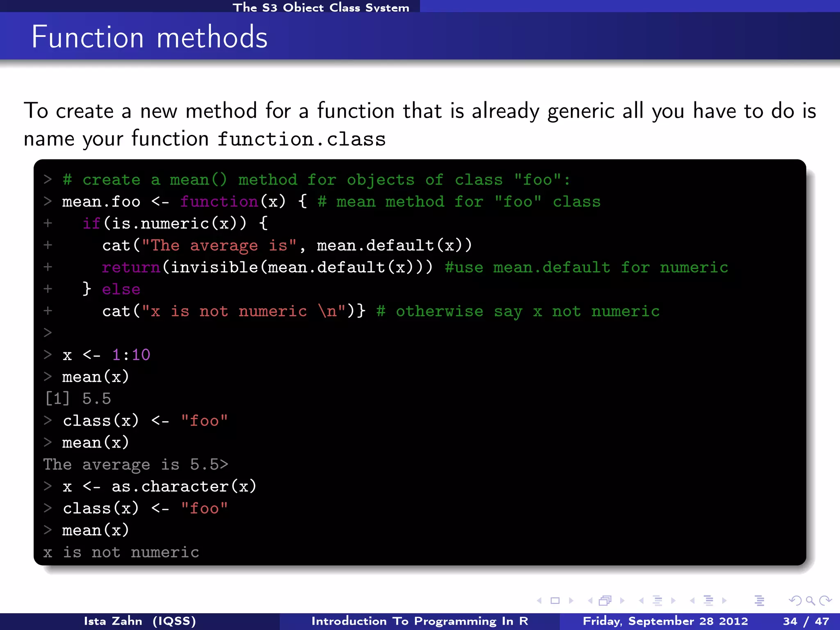
Task: Open 'The S3 Object Class System' section header
Action: 321,7
